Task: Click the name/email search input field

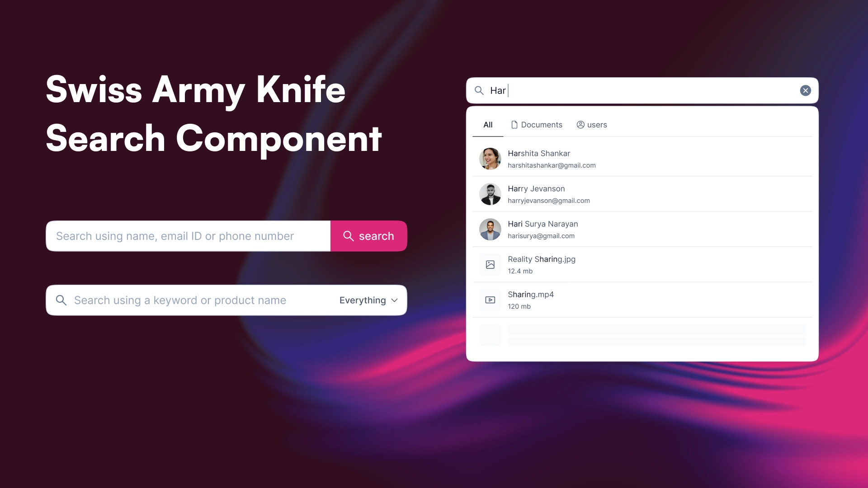Action: click(x=187, y=236)
